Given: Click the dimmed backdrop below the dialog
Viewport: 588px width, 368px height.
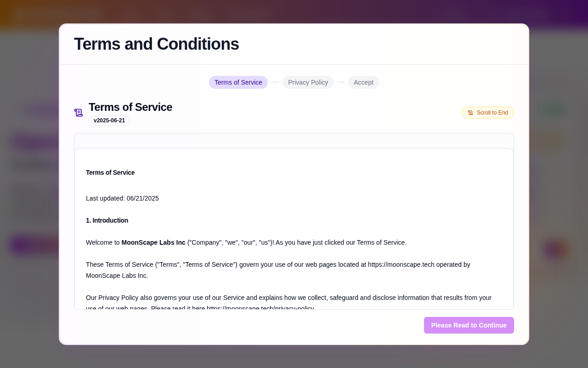Looking at the screenshot, I should point(294,357).
